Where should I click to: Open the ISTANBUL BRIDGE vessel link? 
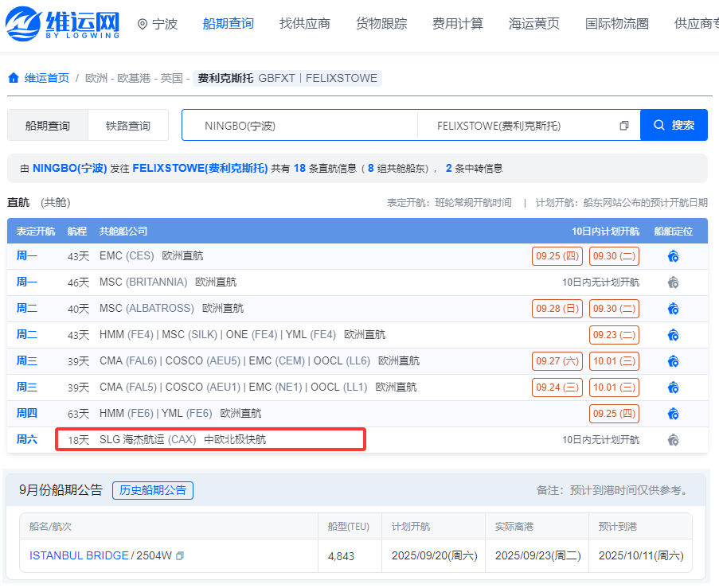(x=79, y=555)
